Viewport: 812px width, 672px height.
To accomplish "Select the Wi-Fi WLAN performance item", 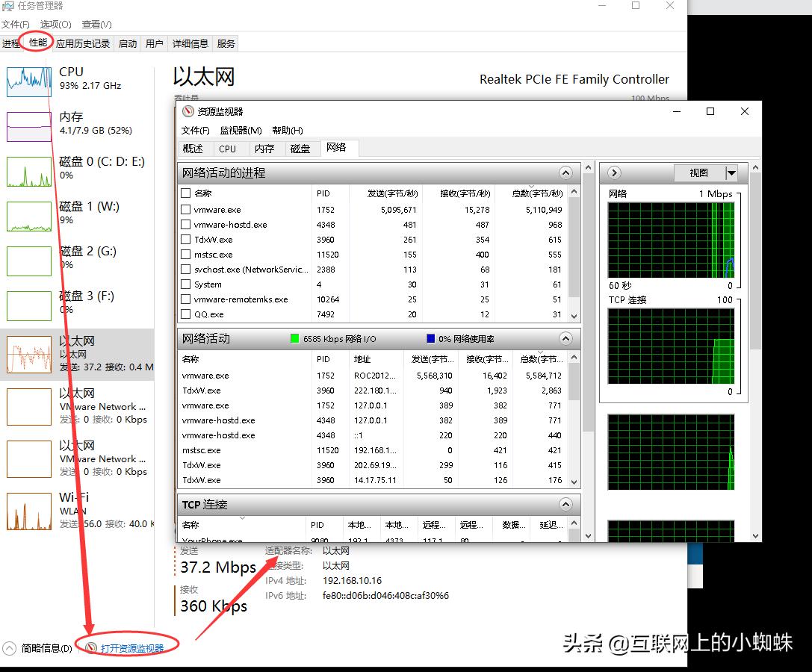I will (x=78, y=511).
